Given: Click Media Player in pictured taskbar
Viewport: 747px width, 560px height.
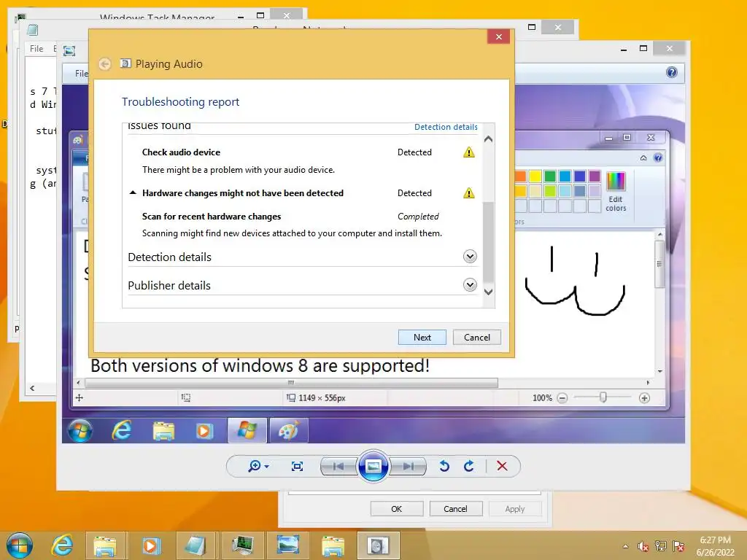Looking at the screenshot, I should point(204,431).
